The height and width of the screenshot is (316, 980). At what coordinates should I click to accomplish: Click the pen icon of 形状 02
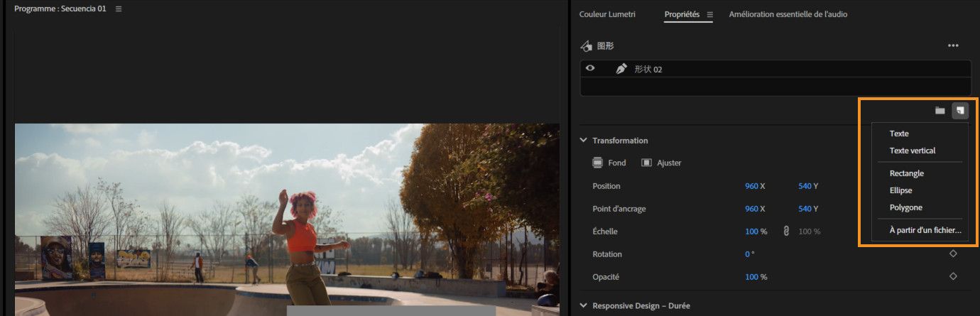(621, 69)
